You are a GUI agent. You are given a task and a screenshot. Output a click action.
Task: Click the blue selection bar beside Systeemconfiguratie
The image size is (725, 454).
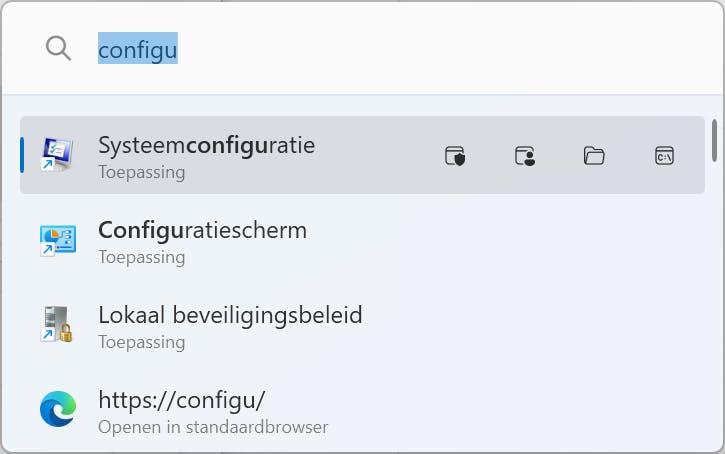(22, 155)
